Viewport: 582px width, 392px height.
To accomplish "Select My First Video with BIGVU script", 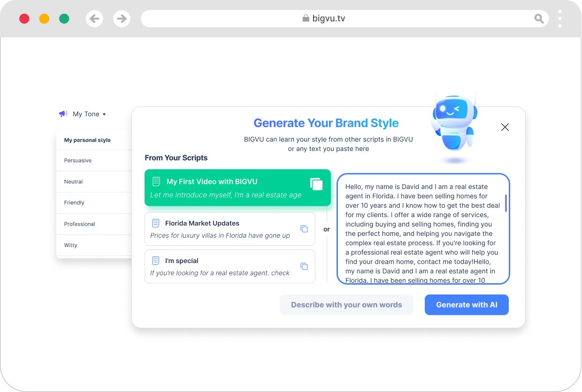I will (237, 188).
